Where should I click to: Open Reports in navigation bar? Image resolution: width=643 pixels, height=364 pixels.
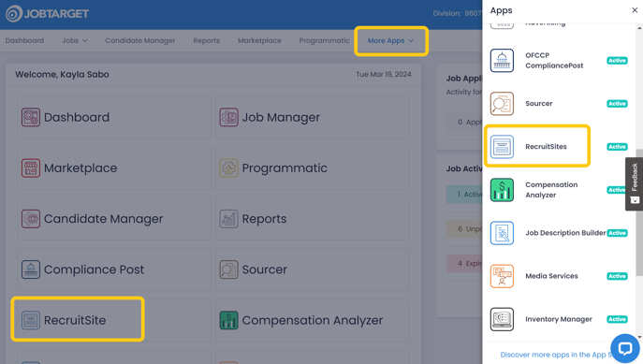[x=207, y=40]
